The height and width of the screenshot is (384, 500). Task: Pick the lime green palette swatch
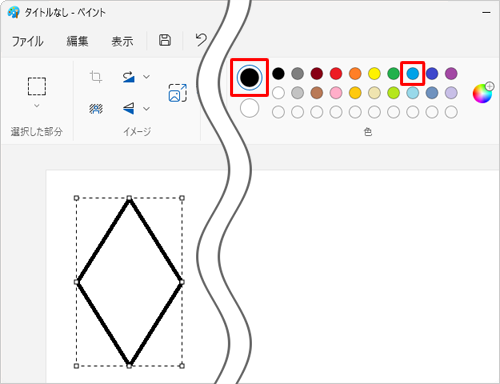pyautogui.click(x=393, y=93)
